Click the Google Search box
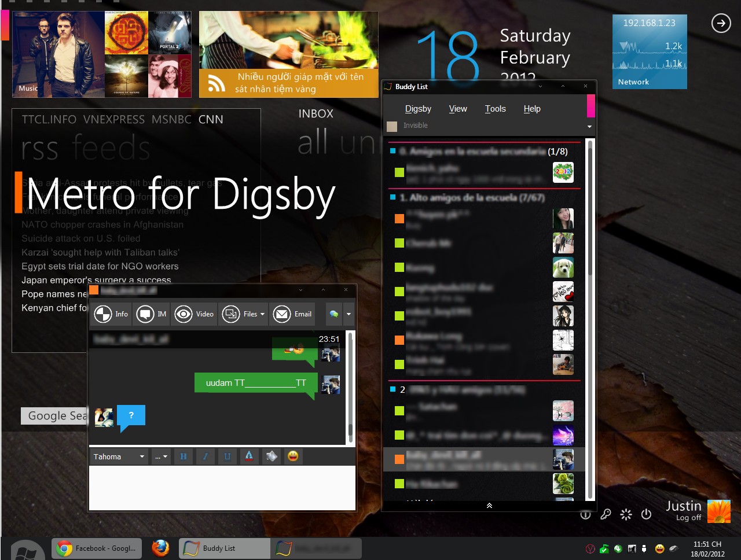The height and width of the screenshot is (560, 741). [x=54, y=415]
